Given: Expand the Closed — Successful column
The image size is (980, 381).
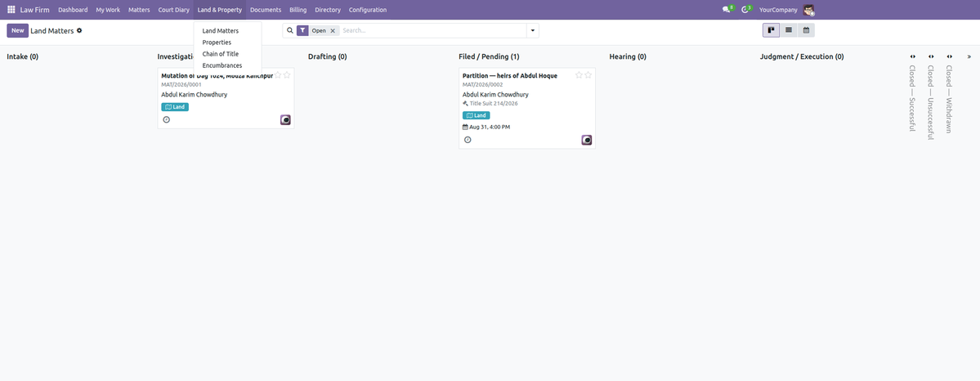Looking at the screenshot, I should pyautogui.click(x=912, y=56).
